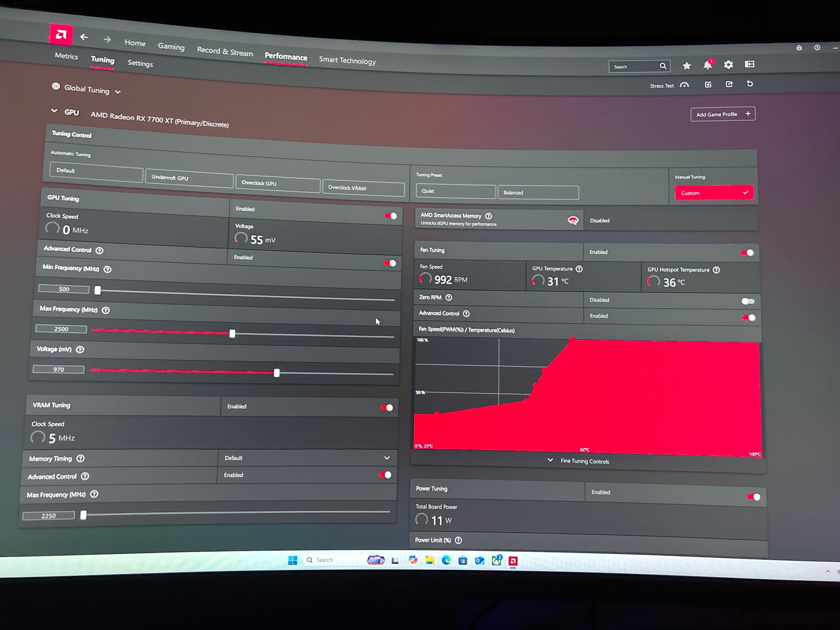Open the Record & Stream tab
Screen dimensions: 840x630
tap(225, 51)
